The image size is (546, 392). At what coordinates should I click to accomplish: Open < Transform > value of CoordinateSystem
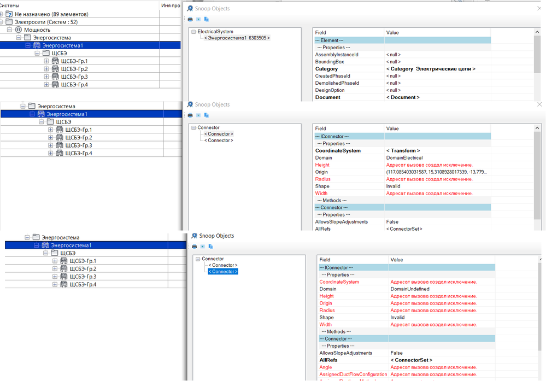point(403,150)
